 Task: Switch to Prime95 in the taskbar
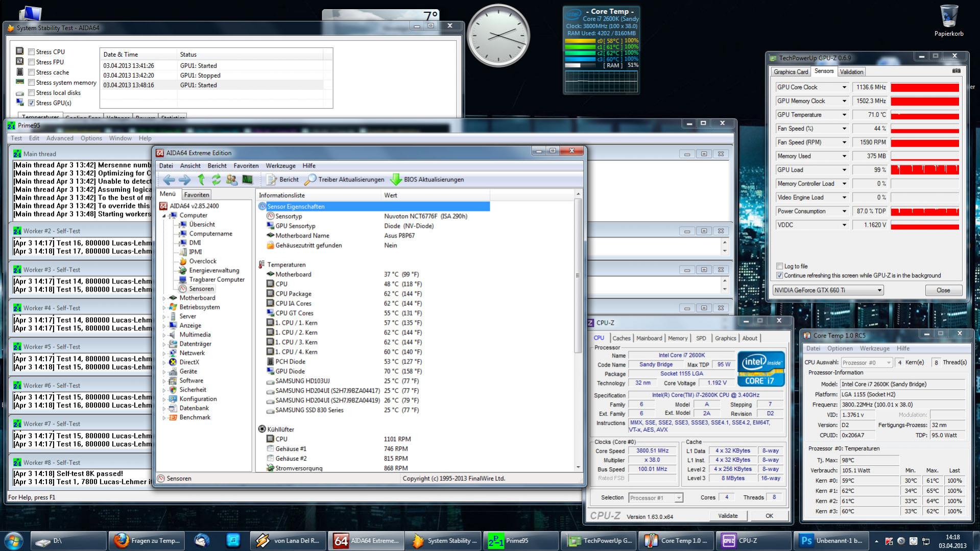click(x=520, y=541)
